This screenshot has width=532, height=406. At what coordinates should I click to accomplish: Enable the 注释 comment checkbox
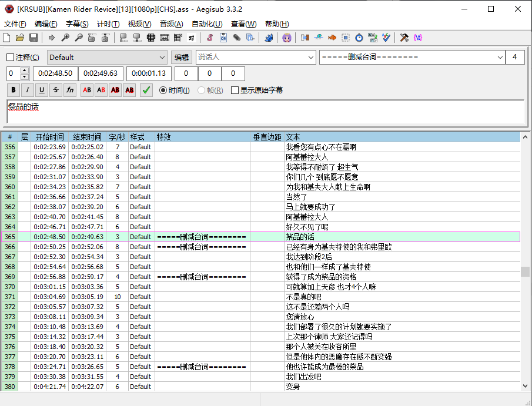[x=10, y=58]
